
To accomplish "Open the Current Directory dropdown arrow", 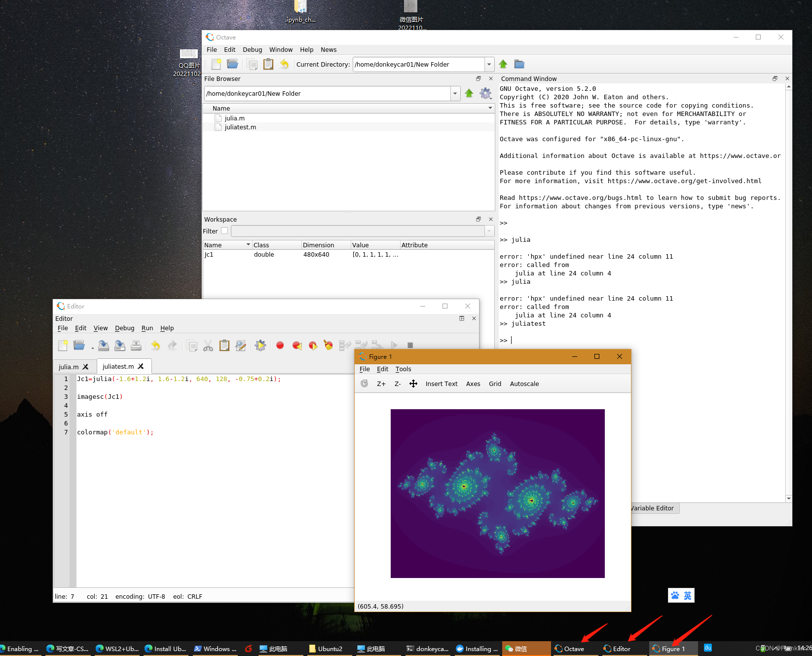I will coord(488,64).
